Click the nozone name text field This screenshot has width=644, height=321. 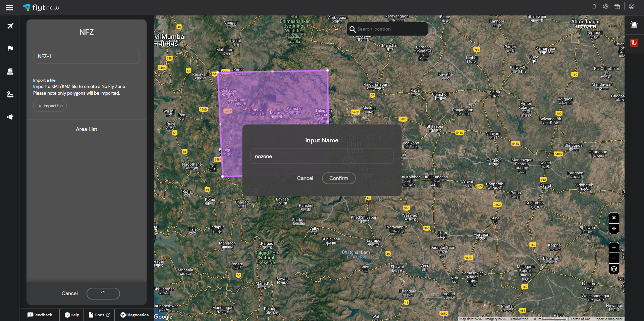pyautogui.click(x=322, y=156)
